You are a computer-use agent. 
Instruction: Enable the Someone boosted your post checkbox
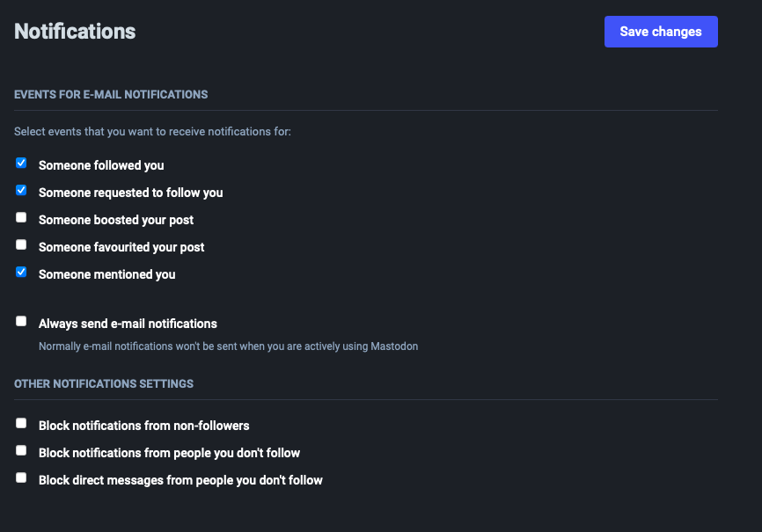click(x=21, y=217)
